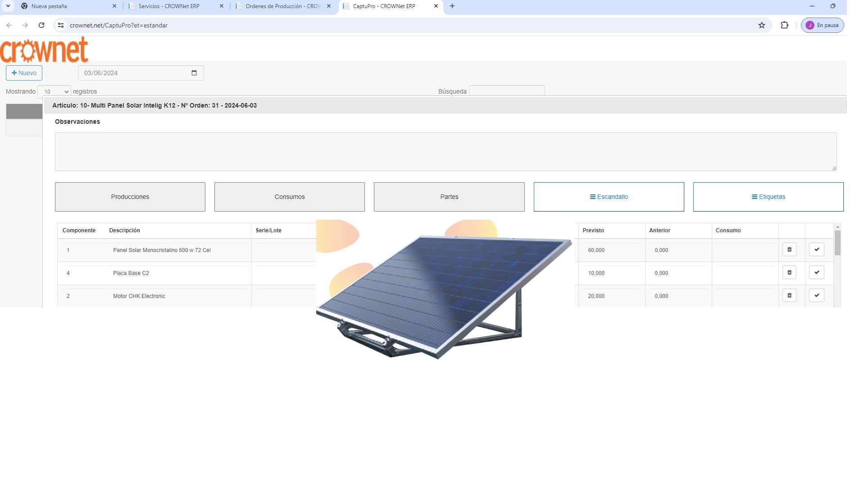Go forward in browser history
Viewport: 868px width, 492px height.
point(25,25)
